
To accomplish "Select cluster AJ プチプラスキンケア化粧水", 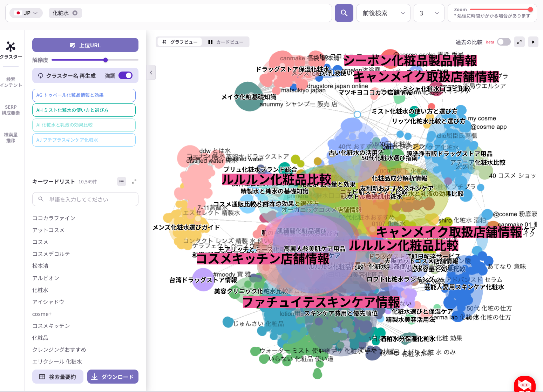I will (x=84, y=140).
